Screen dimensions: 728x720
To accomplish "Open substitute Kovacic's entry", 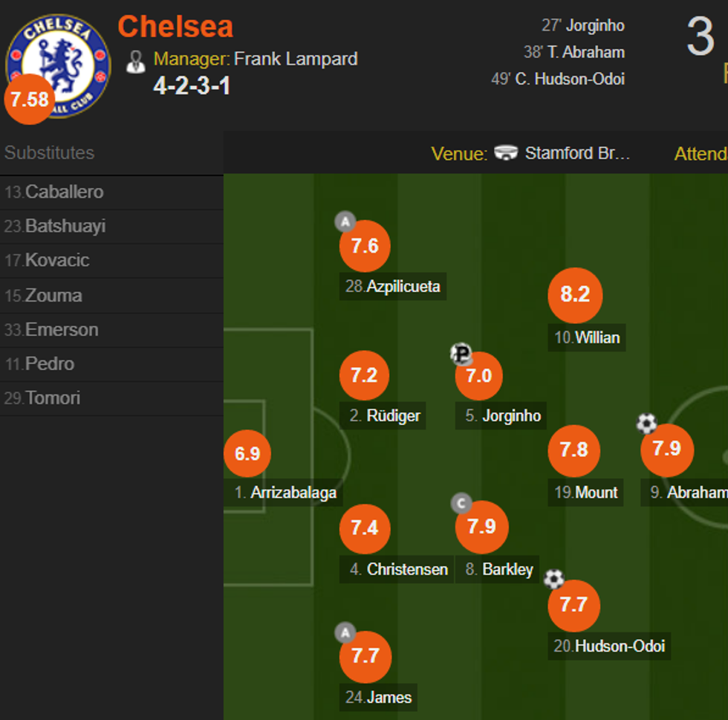I will (56, 261).
